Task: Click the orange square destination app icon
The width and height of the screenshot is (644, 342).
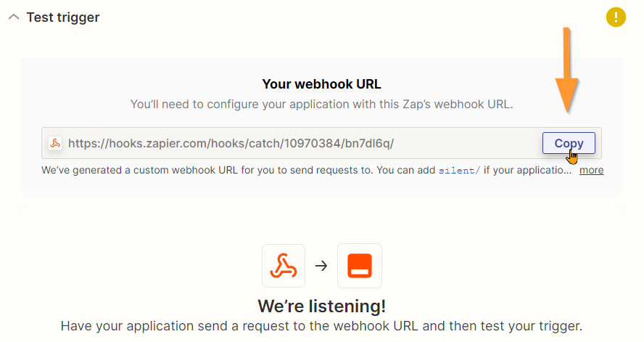Action: [360, 266]
